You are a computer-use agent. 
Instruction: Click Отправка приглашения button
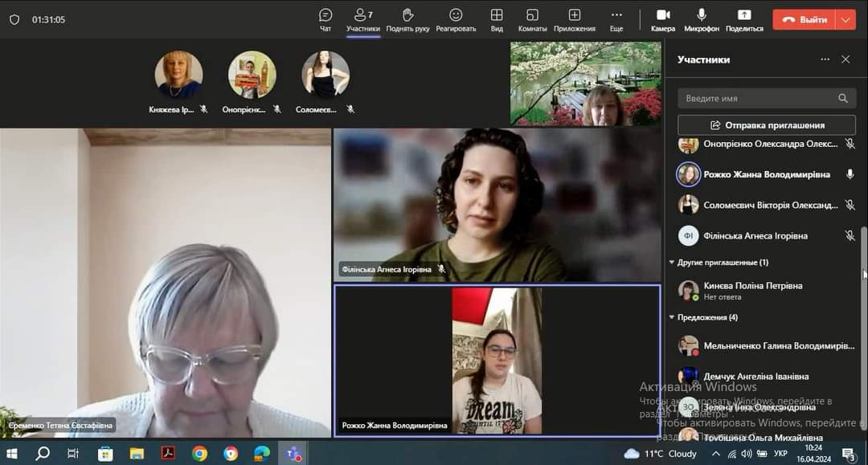[x=767, y=125]
